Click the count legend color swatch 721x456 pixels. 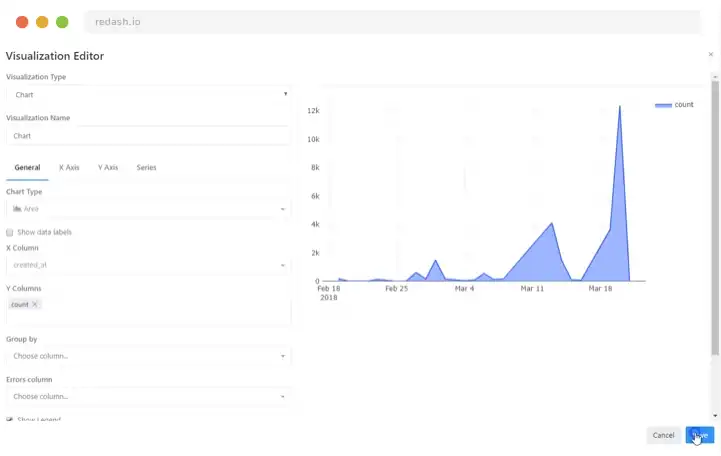(663, 105)
